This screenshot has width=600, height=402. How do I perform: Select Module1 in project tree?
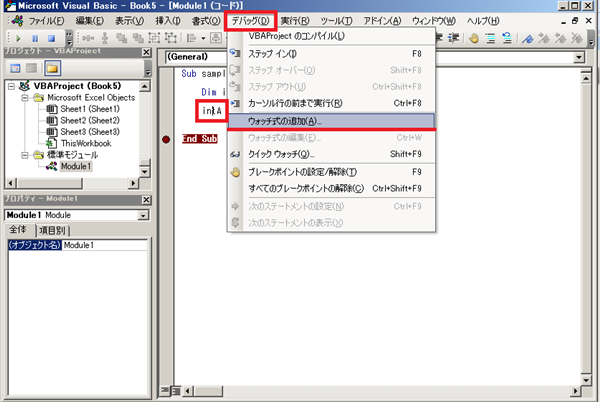click(76, 166)
